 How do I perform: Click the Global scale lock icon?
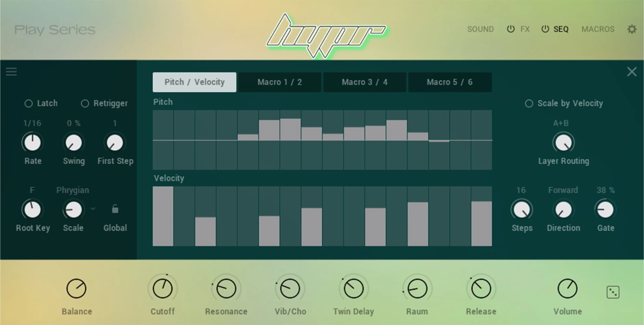point(115,209)
